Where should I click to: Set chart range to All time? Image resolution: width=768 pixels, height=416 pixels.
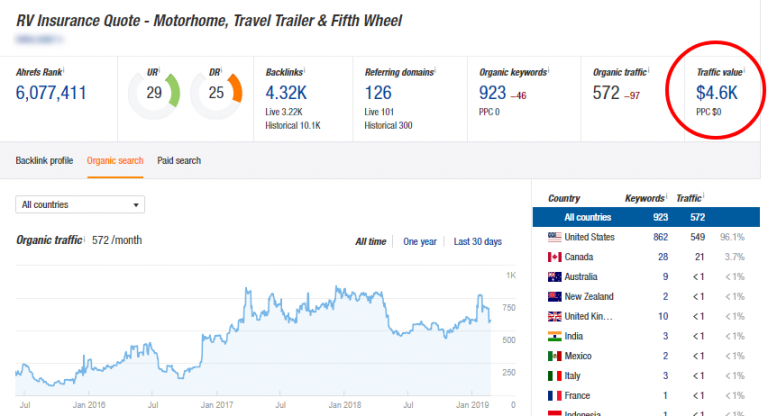coord(371,242)
